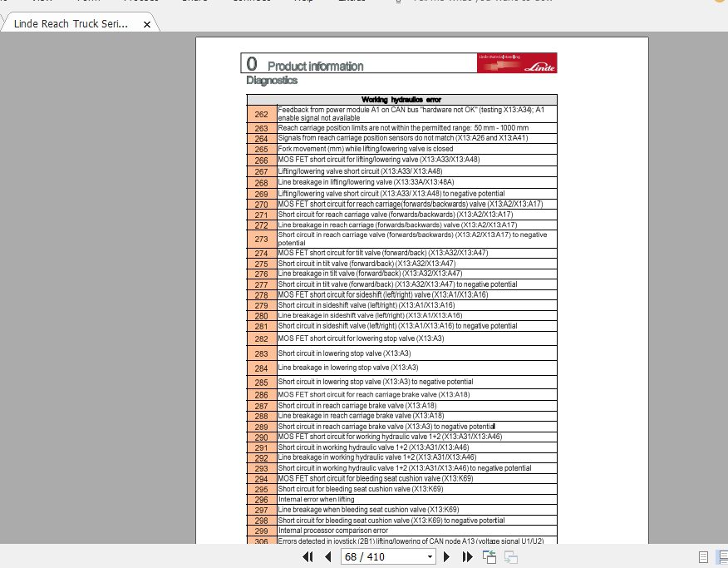728x568 pixels.
Task: Click the previous view icon
Action: [x=489, y=557]
